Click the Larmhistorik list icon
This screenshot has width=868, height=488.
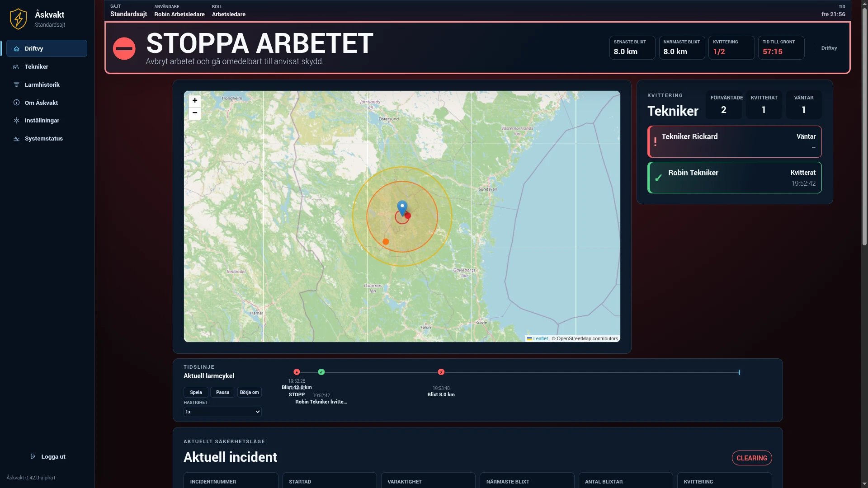pos(16,85)
